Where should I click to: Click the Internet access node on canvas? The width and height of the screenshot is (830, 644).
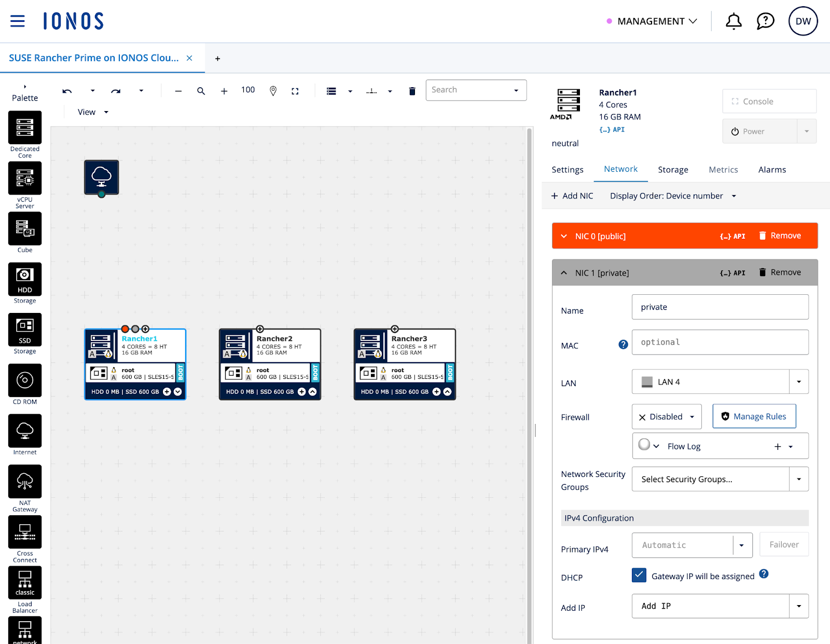pyautogui.click(x=102, y=177)
